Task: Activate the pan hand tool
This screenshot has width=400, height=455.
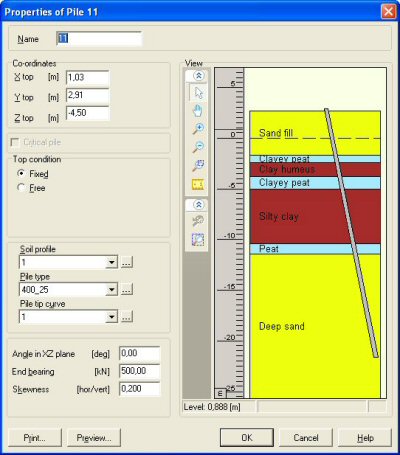Action: [x=198, y=111]
